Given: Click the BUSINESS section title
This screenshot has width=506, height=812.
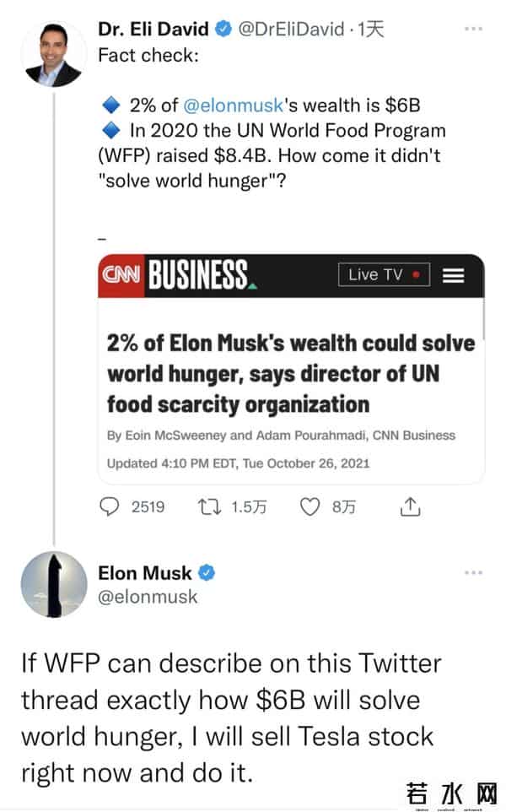Looking at the screenshot, I should [202, 276].
